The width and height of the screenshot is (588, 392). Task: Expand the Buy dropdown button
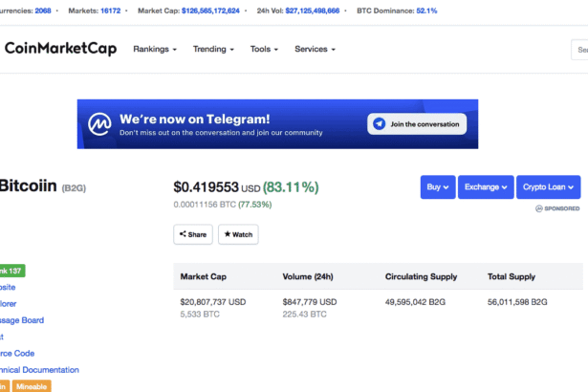click(x=438, y=186)
